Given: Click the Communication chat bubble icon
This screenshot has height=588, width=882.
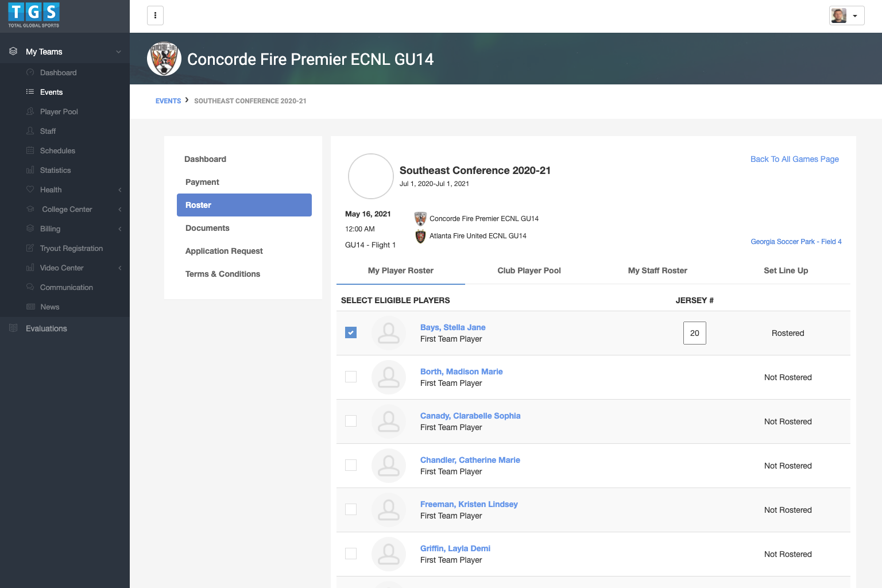Looking at the screenshot, I should click(30, 287).
